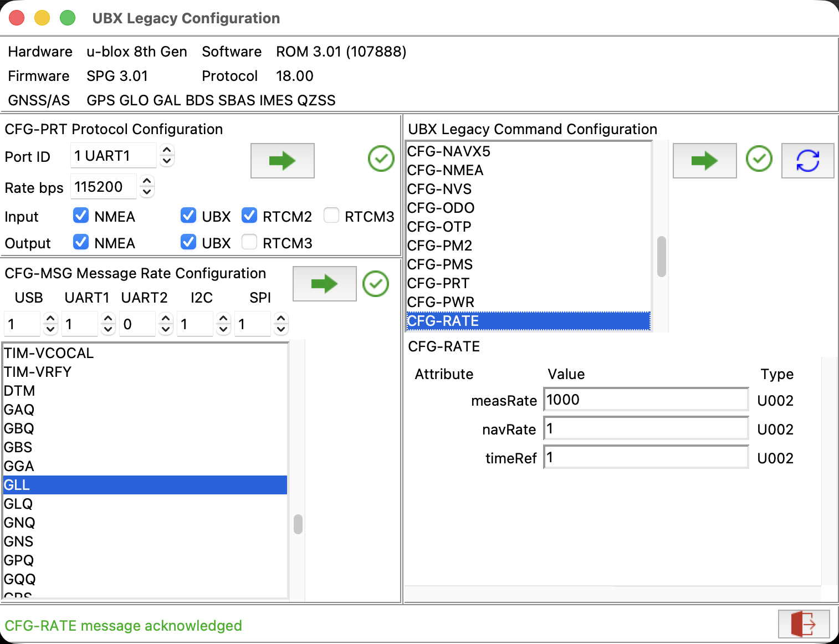Send the selected UBX legacy command with green arrow

pyautogui.click(x=704, y=161)
